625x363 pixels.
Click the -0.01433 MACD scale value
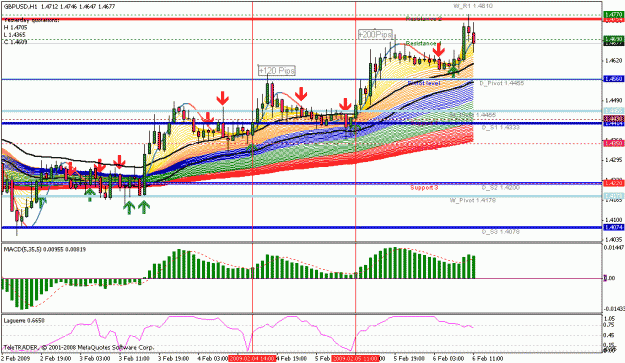tap(613, 309)
